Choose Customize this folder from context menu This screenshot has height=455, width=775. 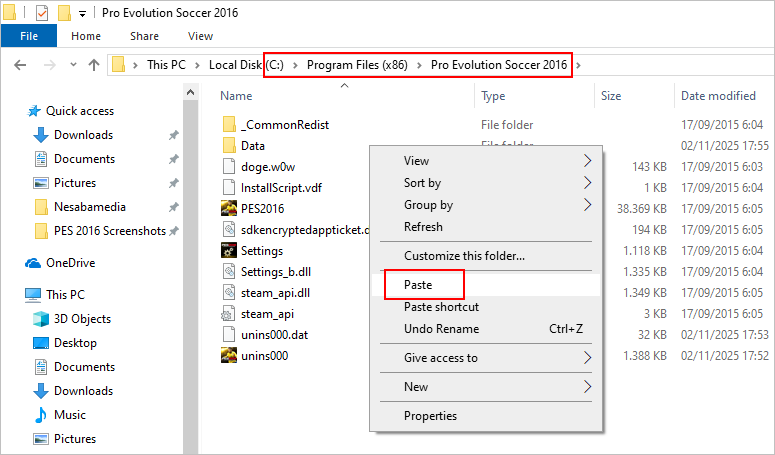click(486, 256)
